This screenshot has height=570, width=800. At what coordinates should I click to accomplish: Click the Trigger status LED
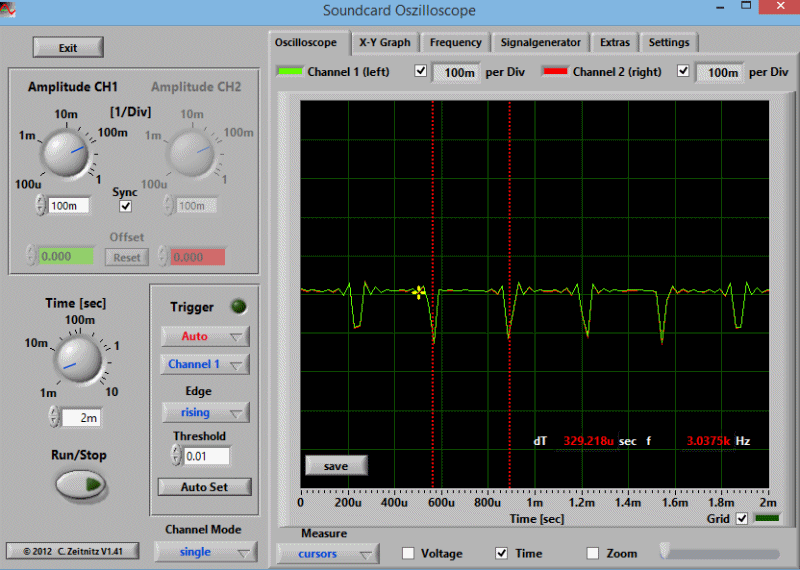click(239, 306)
